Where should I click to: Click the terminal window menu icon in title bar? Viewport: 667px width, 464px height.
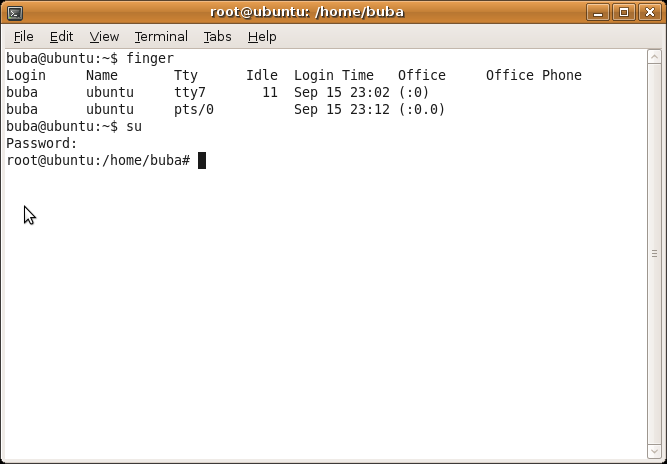tap(15, 13)
